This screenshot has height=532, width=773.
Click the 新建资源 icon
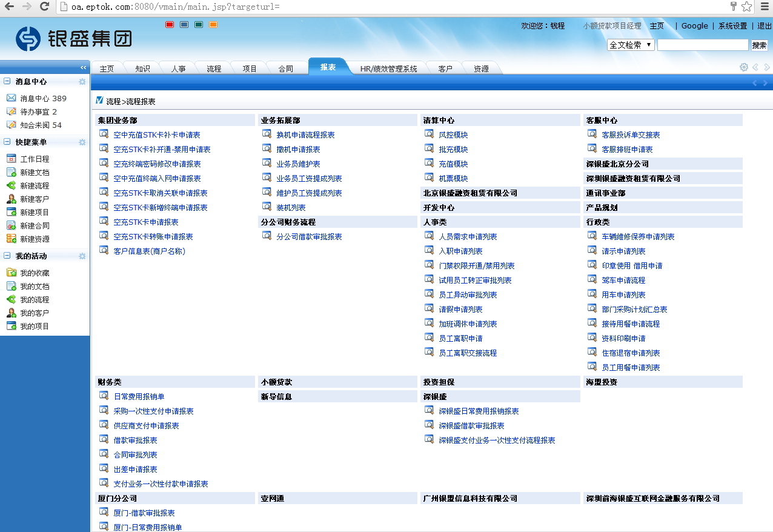click(x=11, y=239)
